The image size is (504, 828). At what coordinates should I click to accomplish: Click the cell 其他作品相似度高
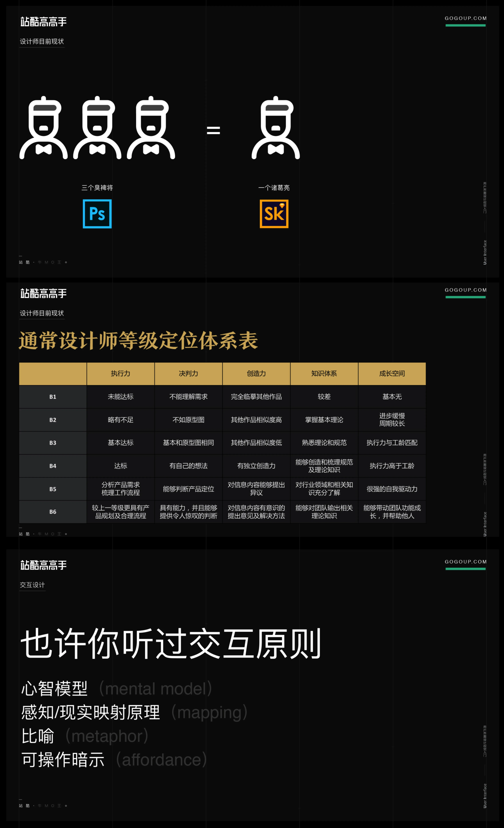tap(256, 420)
